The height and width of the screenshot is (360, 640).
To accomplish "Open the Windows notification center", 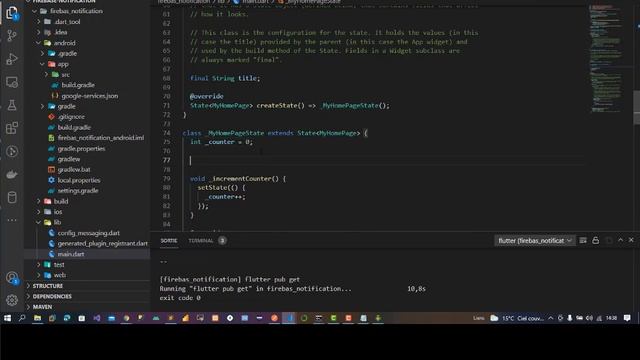I will (x=627, y=318).
